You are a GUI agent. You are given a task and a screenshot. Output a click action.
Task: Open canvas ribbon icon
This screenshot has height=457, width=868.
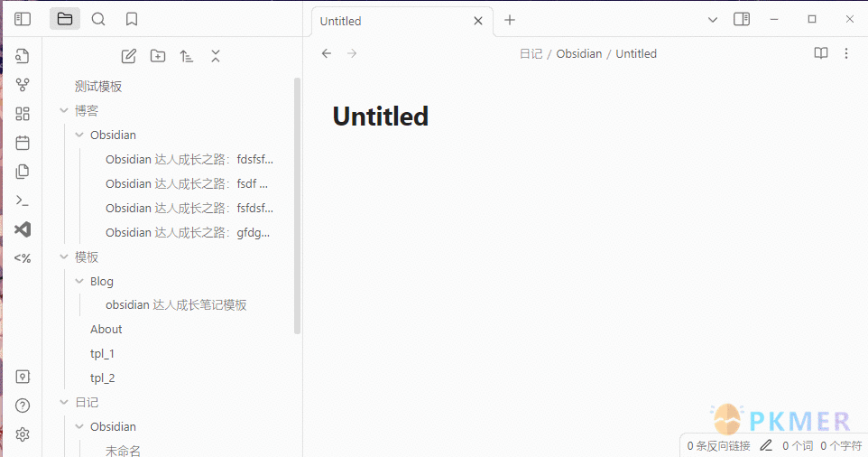tap(23, 114)
